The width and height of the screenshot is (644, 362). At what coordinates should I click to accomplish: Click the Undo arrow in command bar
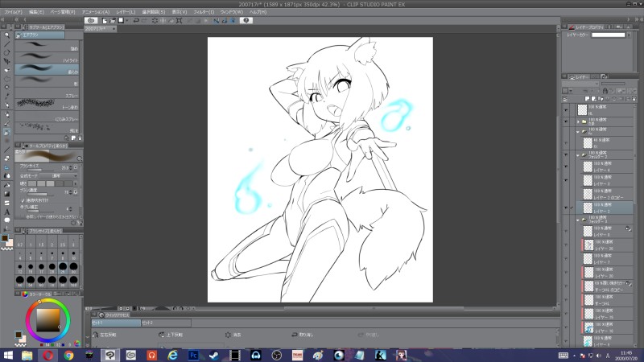tap(136, 20)
